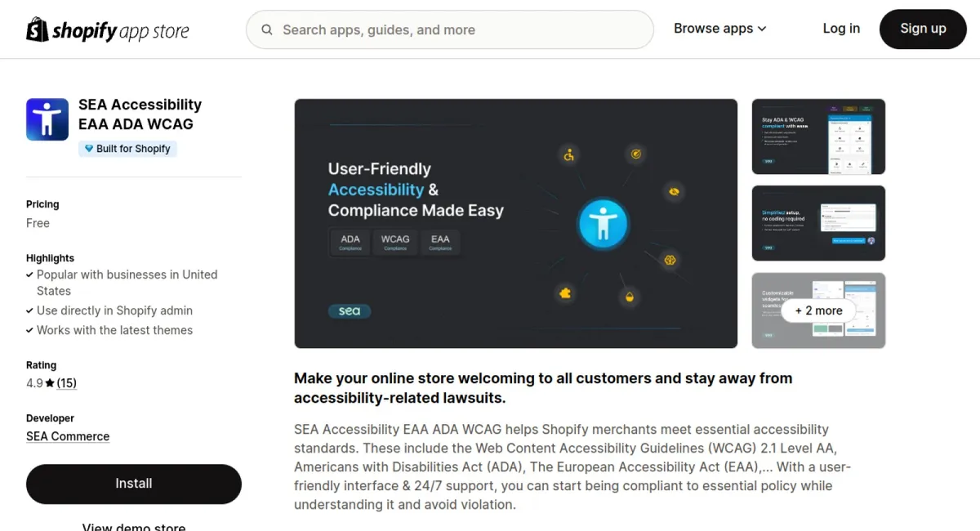This screenshot has height=531, width=980.
Task: Click the rating star icon
Action: [x=50, y=383]
